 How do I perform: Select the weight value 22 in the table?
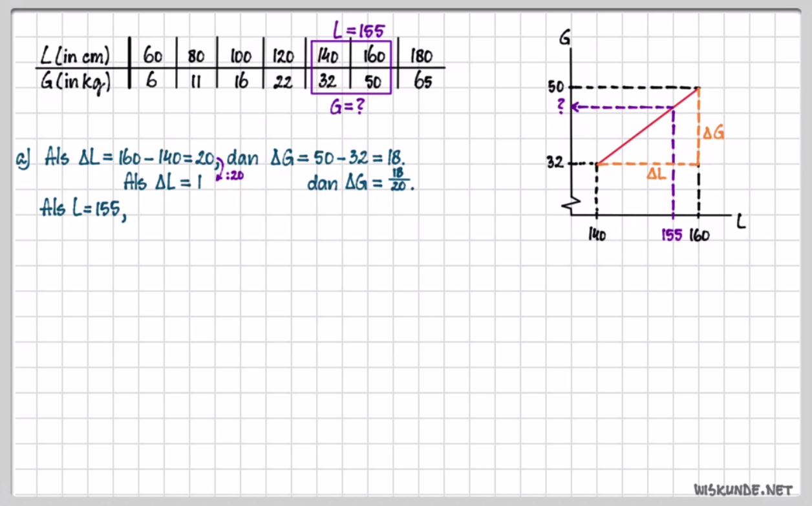click(283, 83)
